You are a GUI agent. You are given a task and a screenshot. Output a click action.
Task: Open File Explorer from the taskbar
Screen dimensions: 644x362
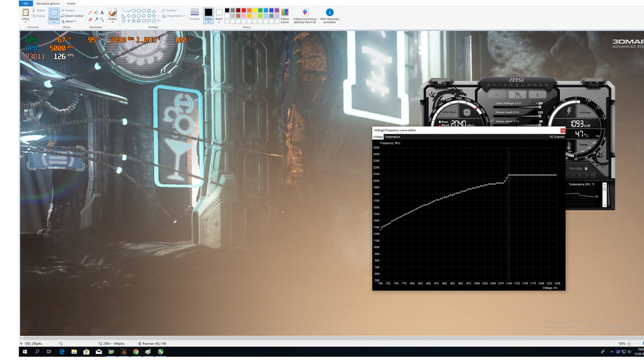(74, 352)
